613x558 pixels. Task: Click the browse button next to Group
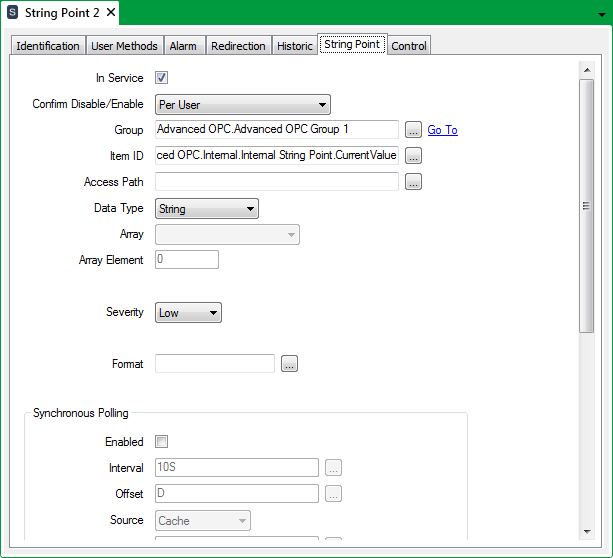point(413,130)
